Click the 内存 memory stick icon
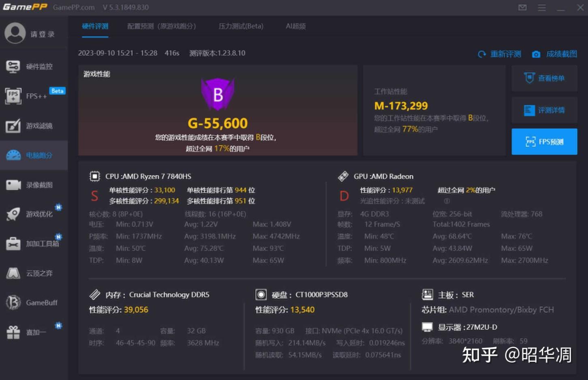 94,294
